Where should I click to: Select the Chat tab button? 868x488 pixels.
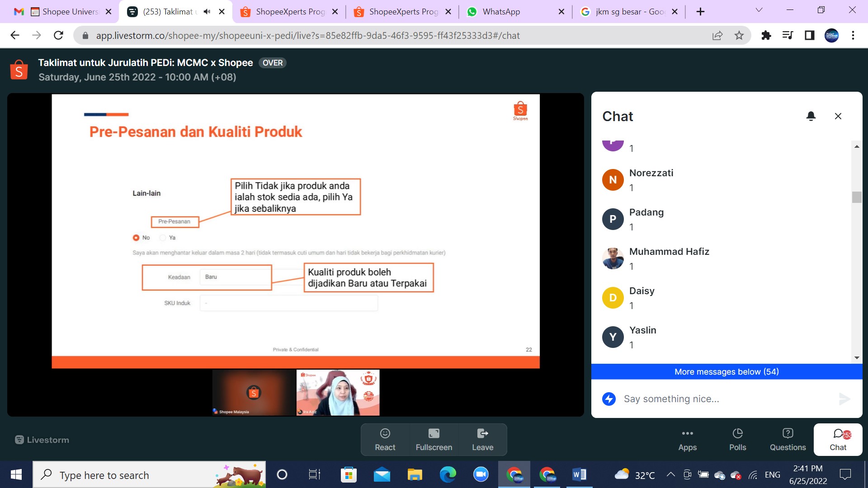(x=838, y=440)
